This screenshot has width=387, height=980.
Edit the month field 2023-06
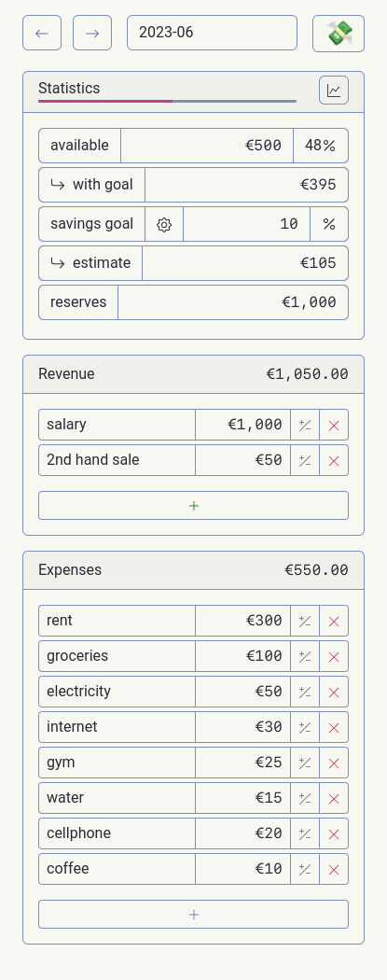213,33
